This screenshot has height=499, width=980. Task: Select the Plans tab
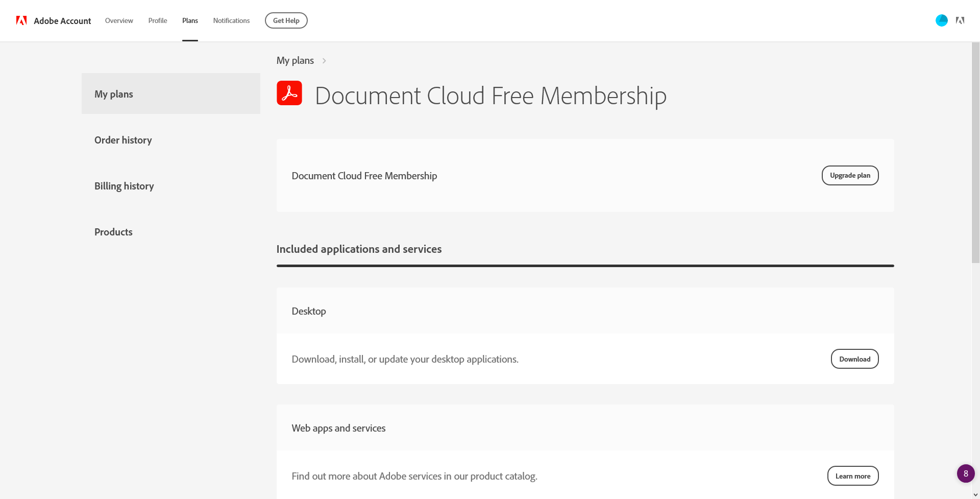(x=190, y=20)
